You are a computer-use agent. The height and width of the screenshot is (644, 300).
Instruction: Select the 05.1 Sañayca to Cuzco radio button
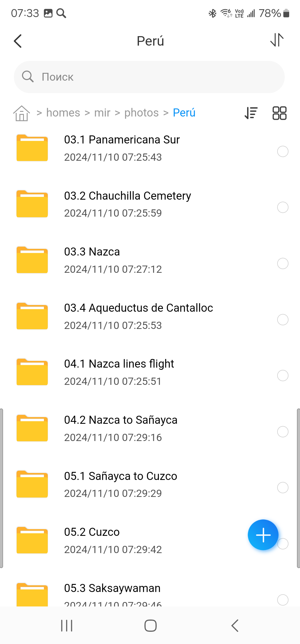point(282,487)
